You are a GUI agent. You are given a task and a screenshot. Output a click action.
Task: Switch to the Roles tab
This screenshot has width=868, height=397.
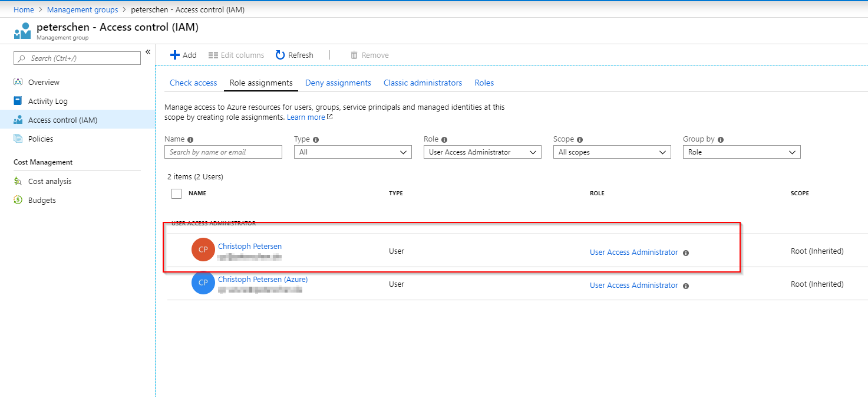coord(484,83)
